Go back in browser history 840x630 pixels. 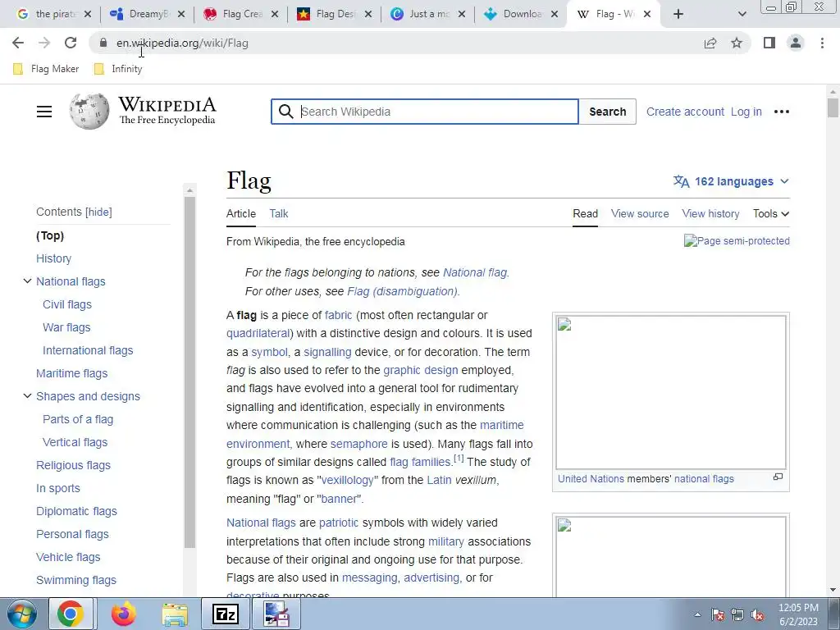[x=18, y=43]
